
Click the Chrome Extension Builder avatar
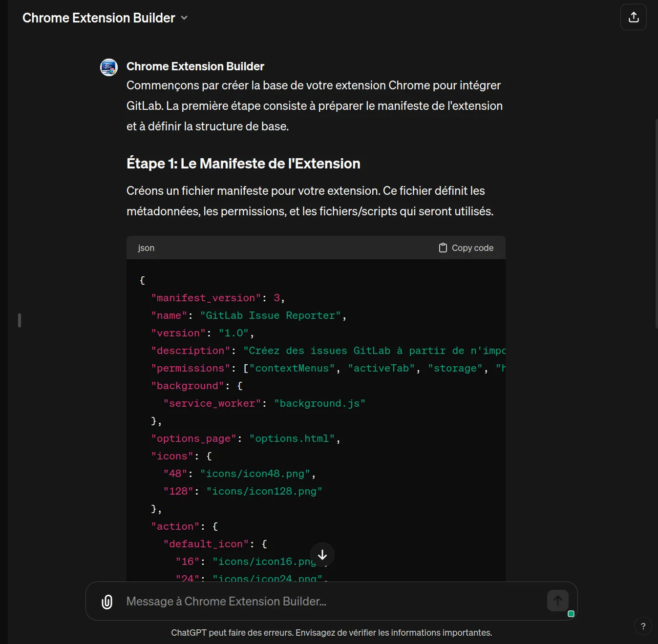pos(109,67)
